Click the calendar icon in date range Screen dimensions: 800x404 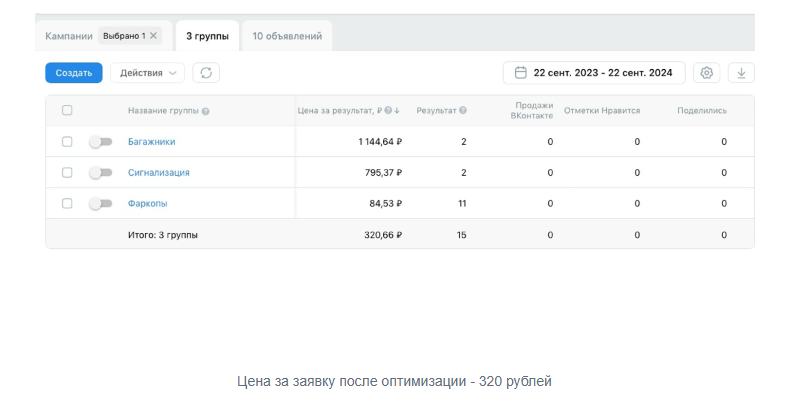tap(520, 73)
